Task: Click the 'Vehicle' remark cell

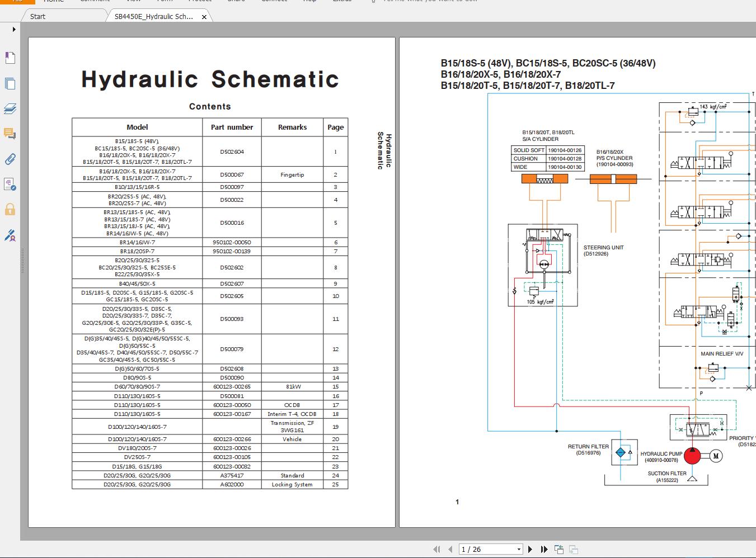Action: tap(292, 439)
